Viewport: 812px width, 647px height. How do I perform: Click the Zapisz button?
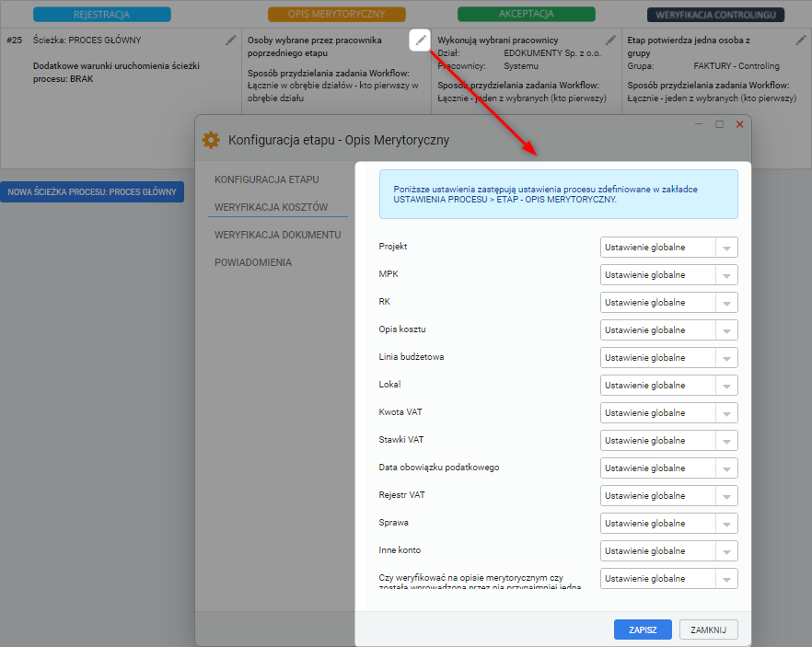(x=643, y=630)
